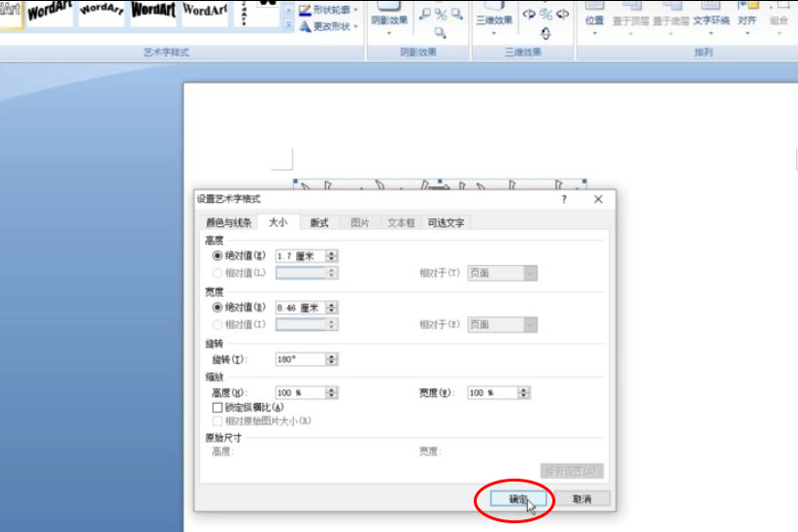Expand the WordArt styles gallery more arrow

[x=288, y=24]
